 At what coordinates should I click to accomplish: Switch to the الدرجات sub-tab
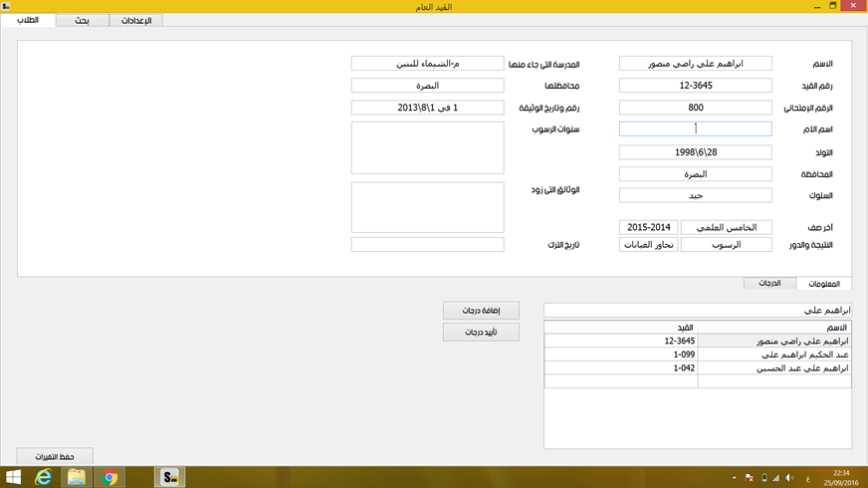[769, 284]
